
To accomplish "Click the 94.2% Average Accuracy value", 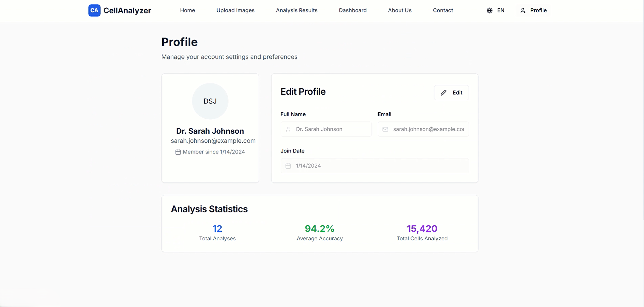I will coord(320,229).
